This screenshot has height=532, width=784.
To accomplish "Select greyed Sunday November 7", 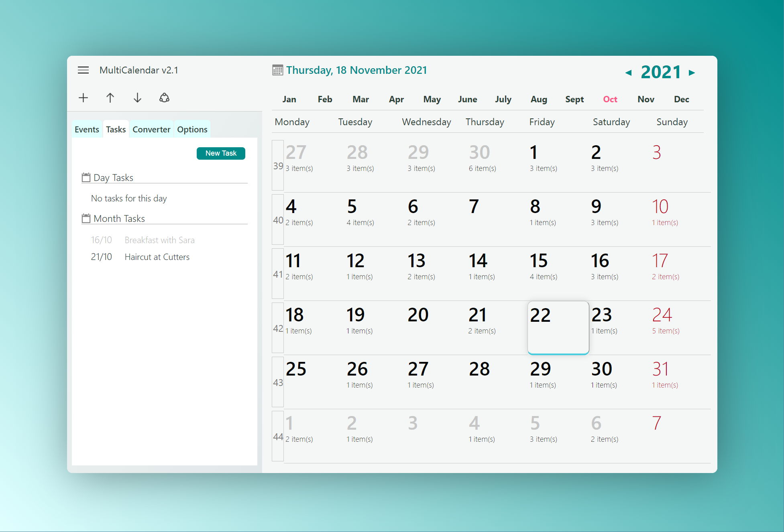I will pos(680,436).
